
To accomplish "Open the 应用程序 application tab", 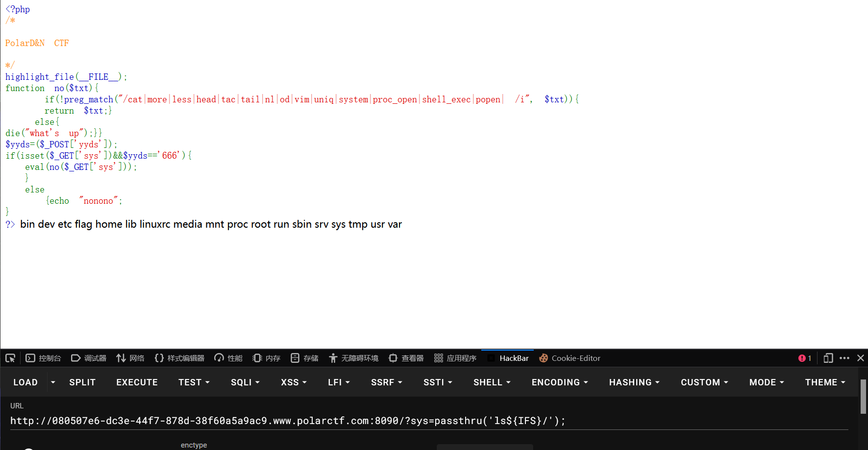I will point(455,358).
